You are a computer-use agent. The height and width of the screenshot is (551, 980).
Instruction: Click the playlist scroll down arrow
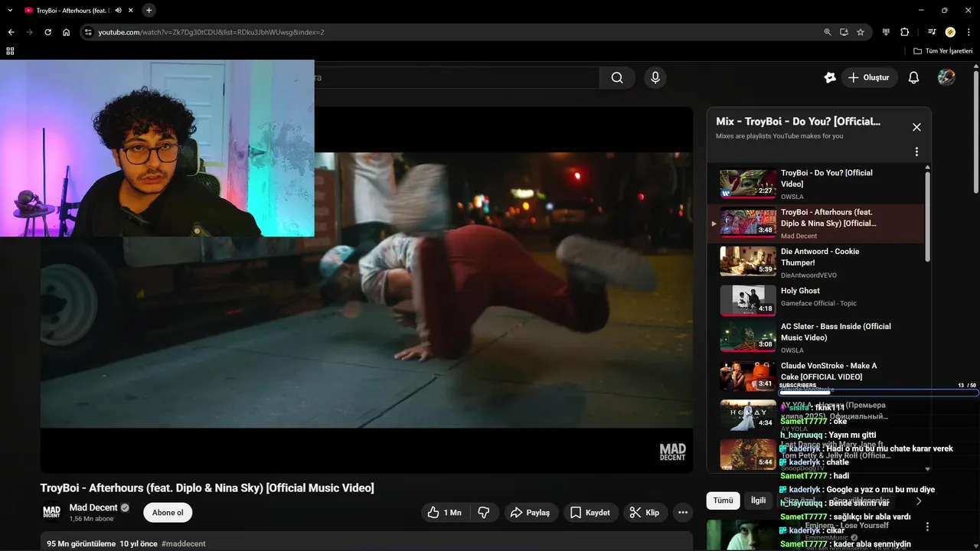(928, 469)
